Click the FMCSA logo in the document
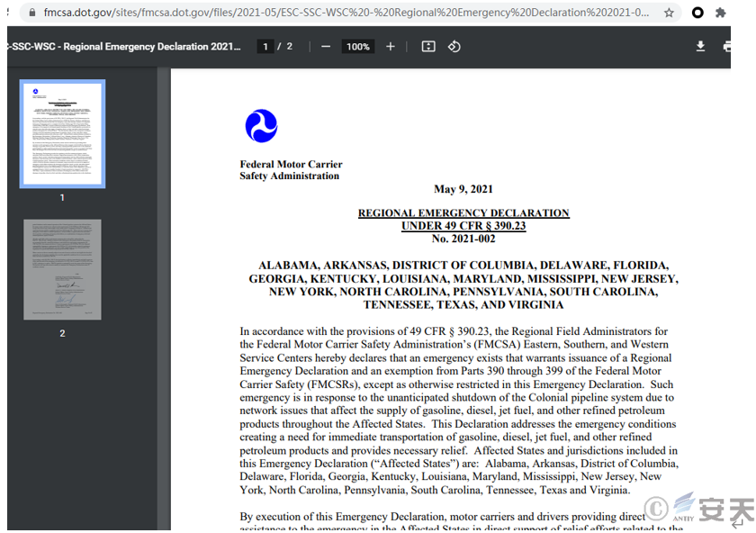This screenshot has height=533, width=756. [261, 126]
